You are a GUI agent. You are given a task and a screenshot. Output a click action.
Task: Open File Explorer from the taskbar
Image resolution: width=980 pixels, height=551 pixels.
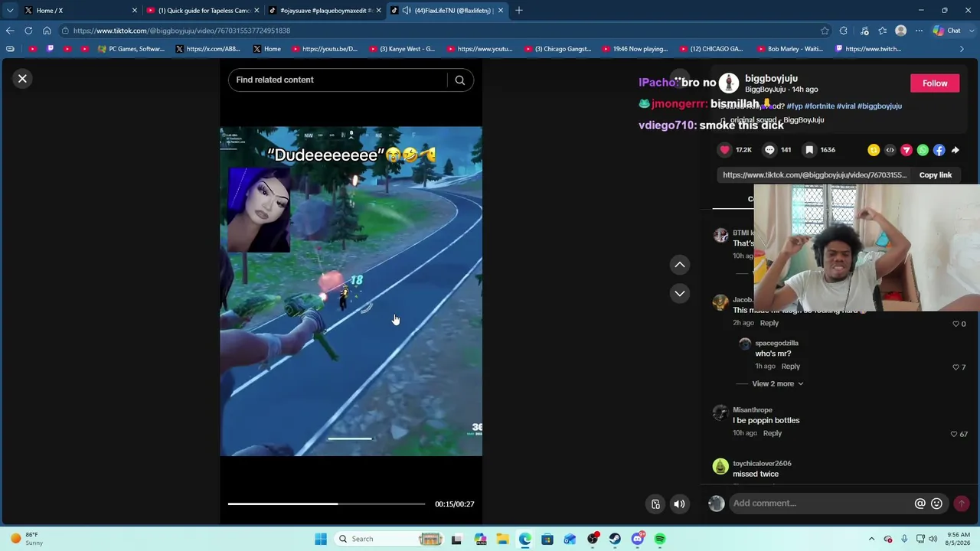502,539
